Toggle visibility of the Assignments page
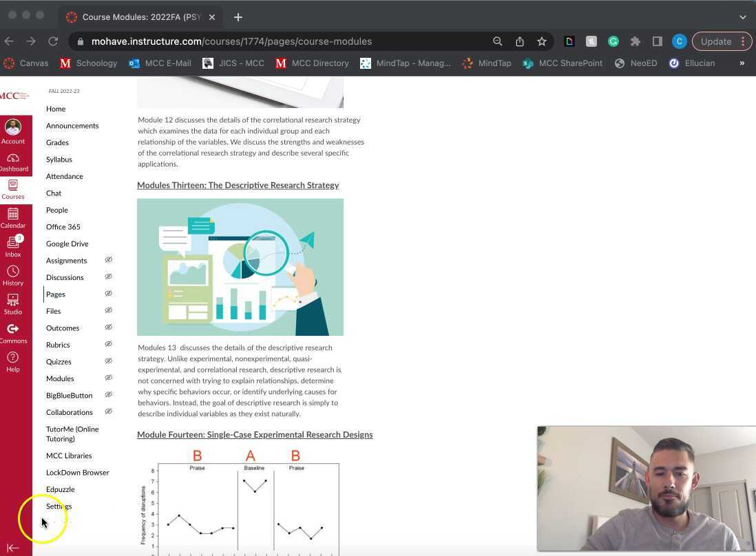The width and height of the screenshot is (756, 556). tap(108, 260)
